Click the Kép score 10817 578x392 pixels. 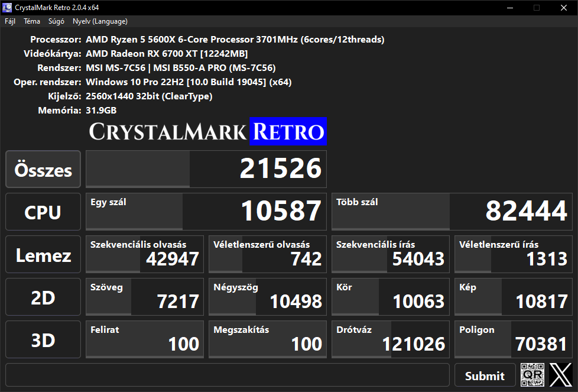pyautogui.click(x=514, y=297)
